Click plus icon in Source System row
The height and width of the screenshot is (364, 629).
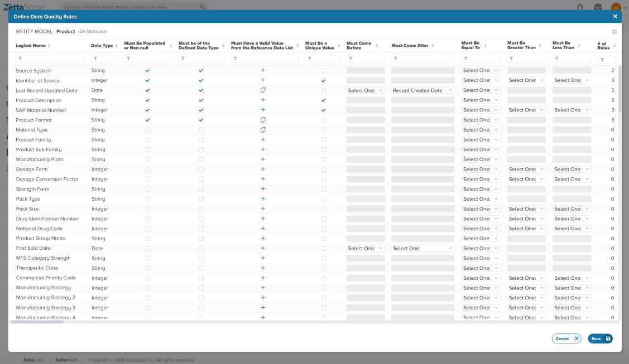pyautogui.click(x=263, y=70)
